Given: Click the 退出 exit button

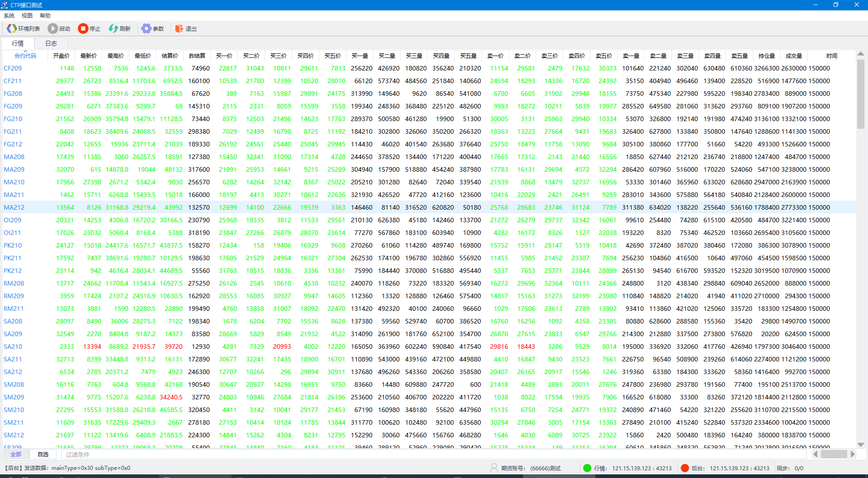Looking at the screenshot, I should pyautogui.click(x=186, y=28).
